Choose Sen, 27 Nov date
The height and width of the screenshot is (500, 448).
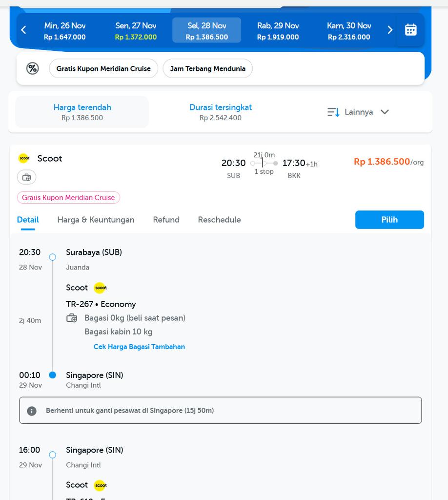(x=136, y=31)
